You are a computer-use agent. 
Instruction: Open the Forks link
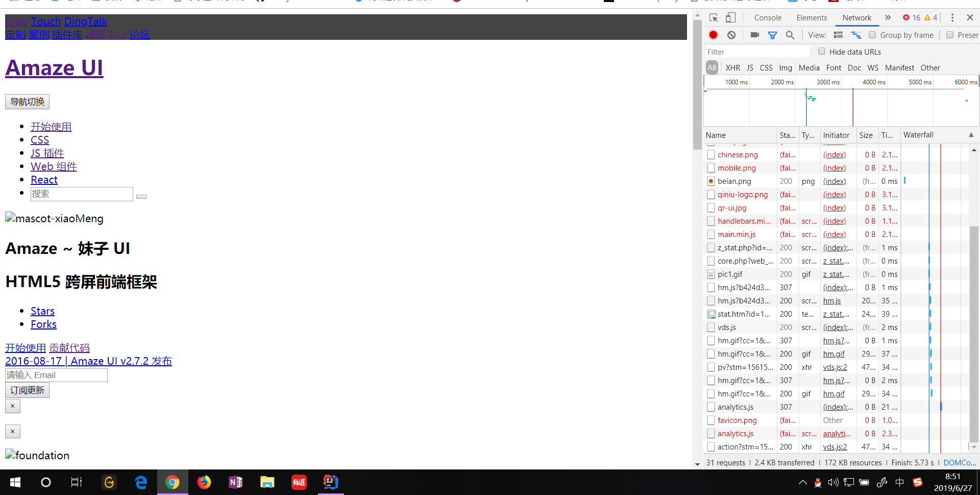click(43, 324)
